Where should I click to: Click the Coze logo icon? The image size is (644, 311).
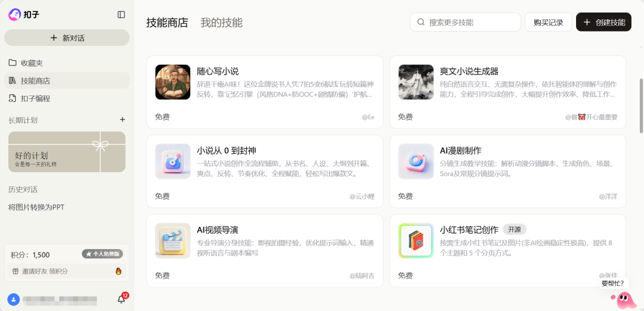pos(14,14)
